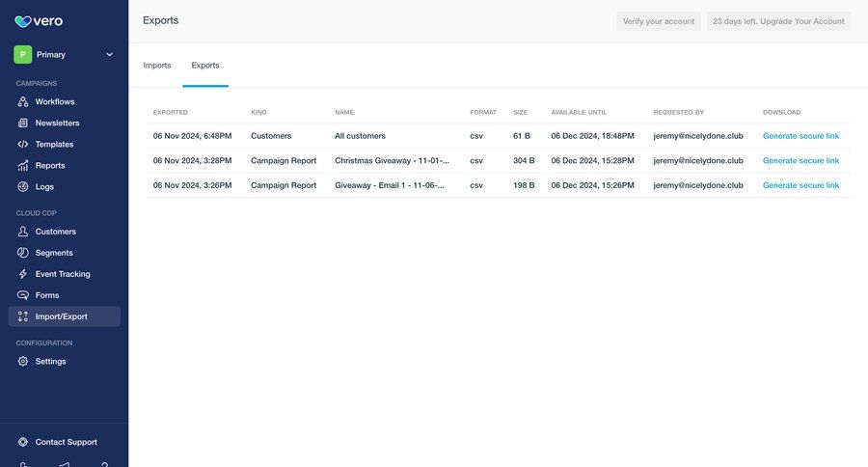The width and height of the screenshot is (868, 467).
Task: Open the Primary project switcher dropdown
Action: coord(65,54)
